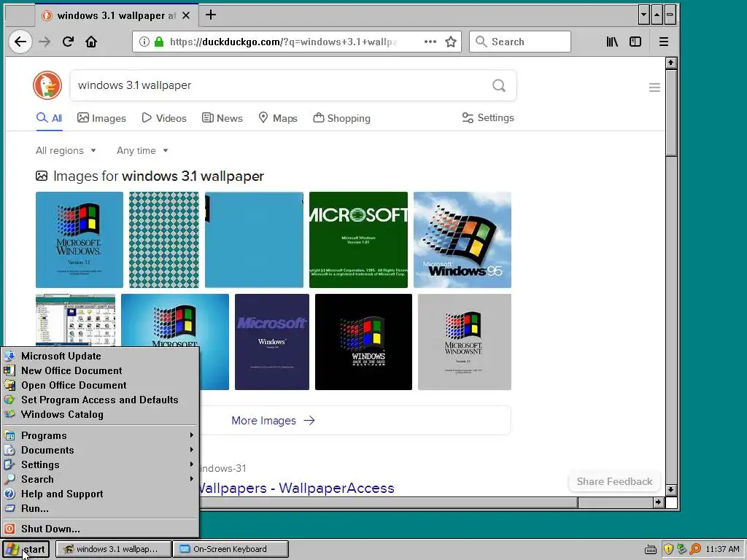Switch to the Images search tab
The height and width of the screenshot is (560, 747).
101,118
